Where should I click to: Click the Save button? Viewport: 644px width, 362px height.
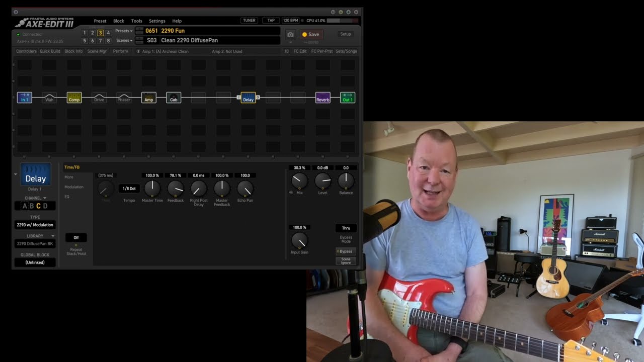311,34
